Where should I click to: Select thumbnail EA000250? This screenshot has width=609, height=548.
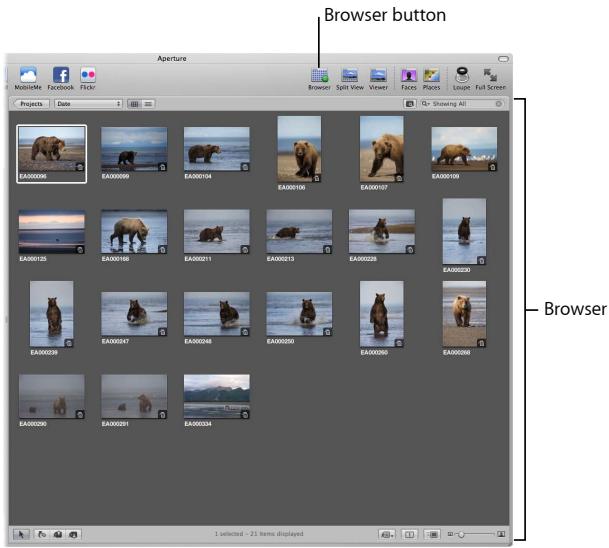[299, 314]
